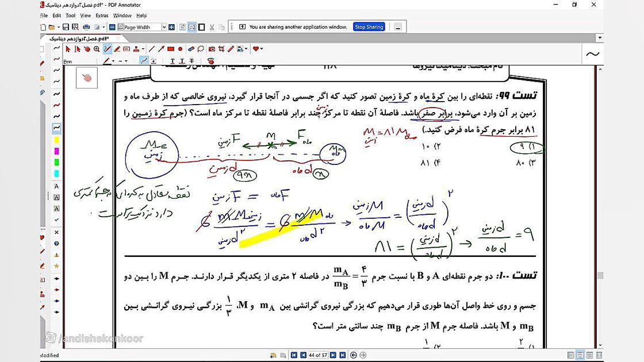The image size is (644, 362).
Task: Expand the insert image dropdown arrow
Action: tap(246, 49)
